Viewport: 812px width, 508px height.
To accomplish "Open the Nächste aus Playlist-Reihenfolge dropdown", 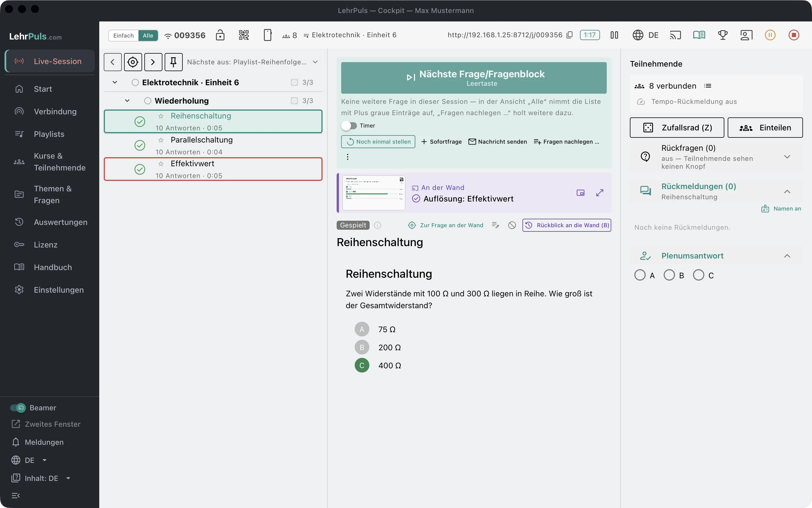I will point(253,62).
